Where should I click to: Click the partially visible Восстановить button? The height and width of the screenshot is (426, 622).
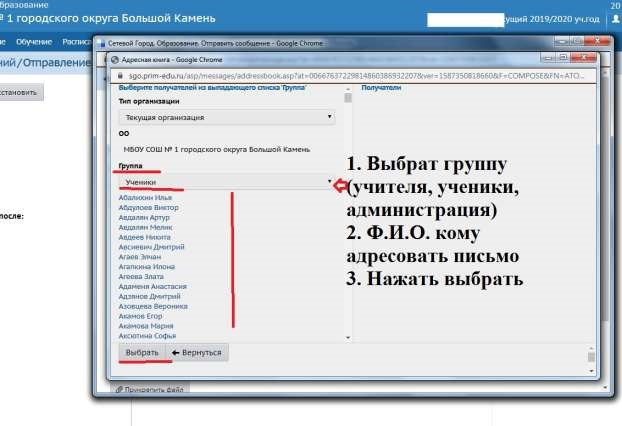pyautogui.click(x=20, y=92)
